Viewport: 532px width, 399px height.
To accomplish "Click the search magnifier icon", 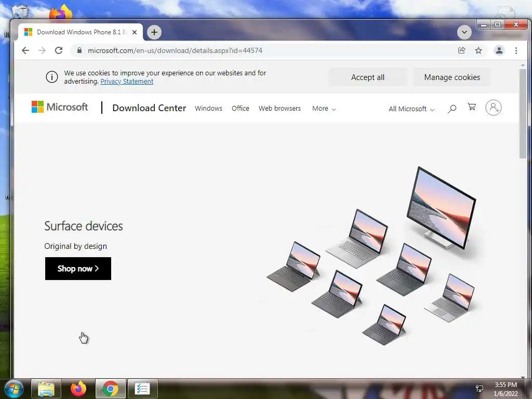I will pos(452,109).
